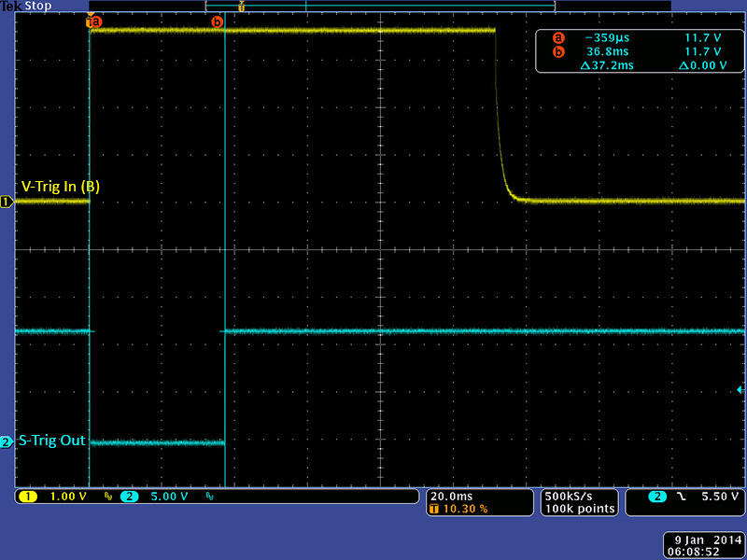Click cursor b marker on the waveform
Image resolution: width=747 pixels, height=560 pixels.
218,21
